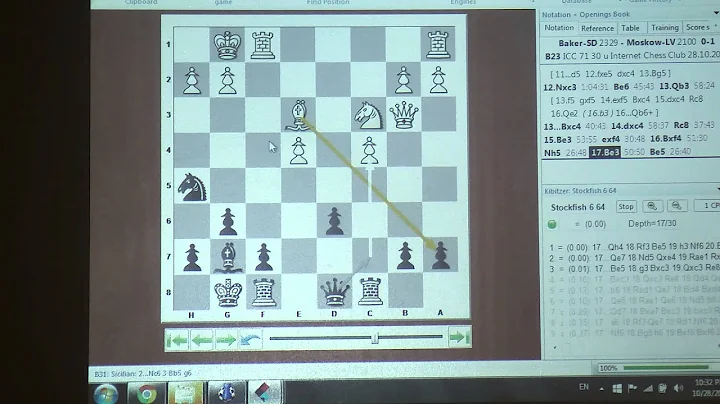Select the white rook on f1
Screen dimensions: 720x404
click(263, 45)
